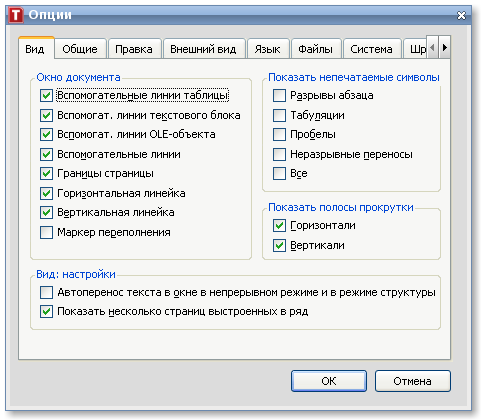The width and height of the screenshot is (481, 420).
Task: Enable the Пробелы checkbox
Action: coord(279,135)
